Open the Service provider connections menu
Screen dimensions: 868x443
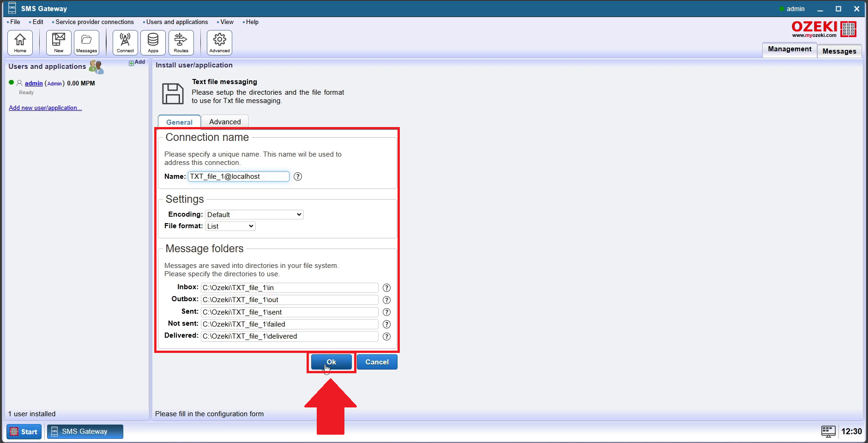coord(95,22)
